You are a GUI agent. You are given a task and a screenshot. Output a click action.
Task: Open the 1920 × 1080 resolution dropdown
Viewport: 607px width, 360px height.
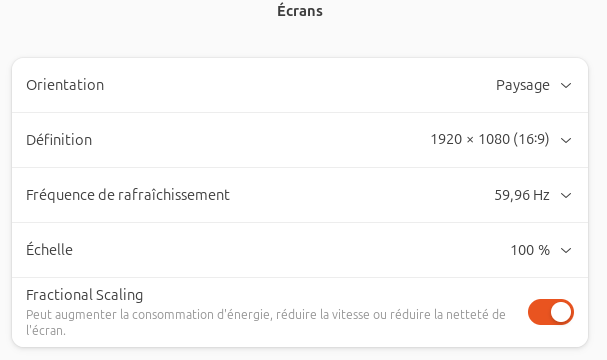[501, 140]
